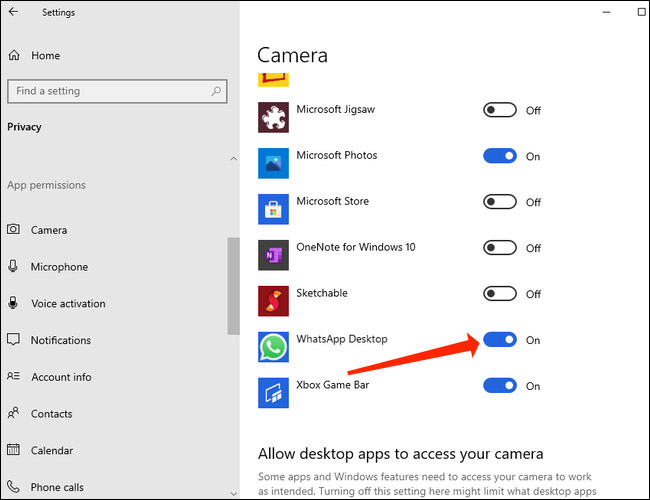Click the search magnifier icon
The height and width of the screenshot is (500, 650).
pyautogui.click(x=216, y=91)
